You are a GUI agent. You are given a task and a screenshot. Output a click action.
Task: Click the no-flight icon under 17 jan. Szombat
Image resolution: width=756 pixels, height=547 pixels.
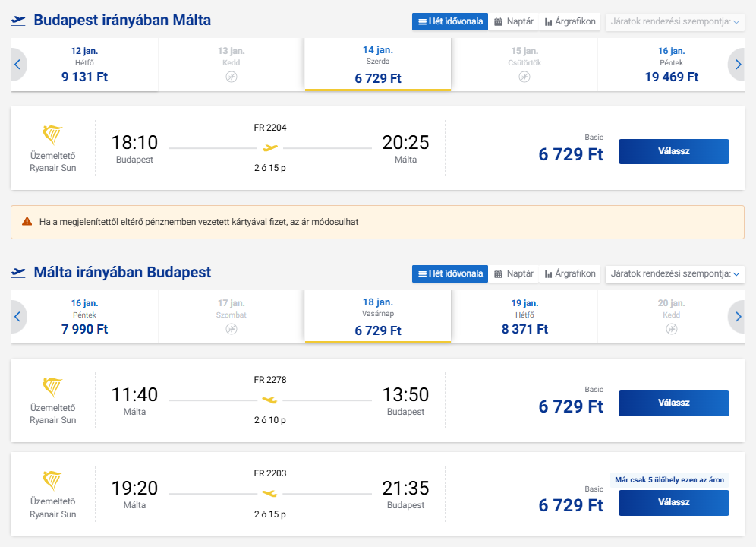pyautogui.click(x=232, y=329)
